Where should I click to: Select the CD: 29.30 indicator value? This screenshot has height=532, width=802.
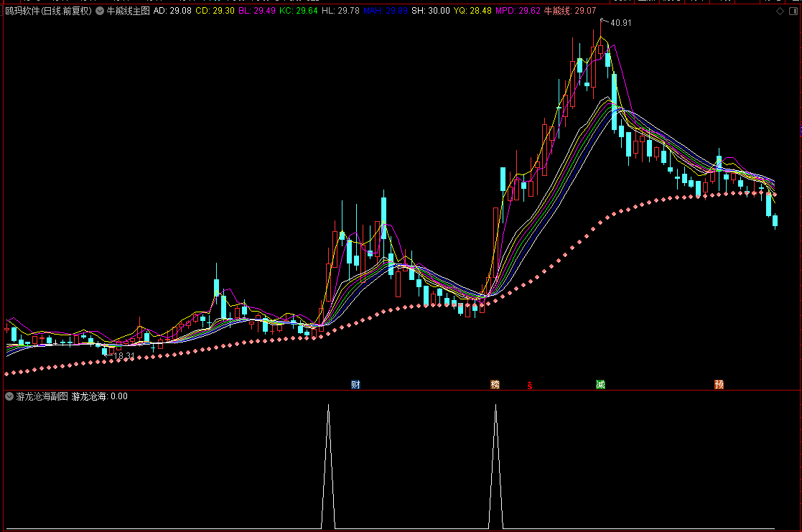pos(215,11)
